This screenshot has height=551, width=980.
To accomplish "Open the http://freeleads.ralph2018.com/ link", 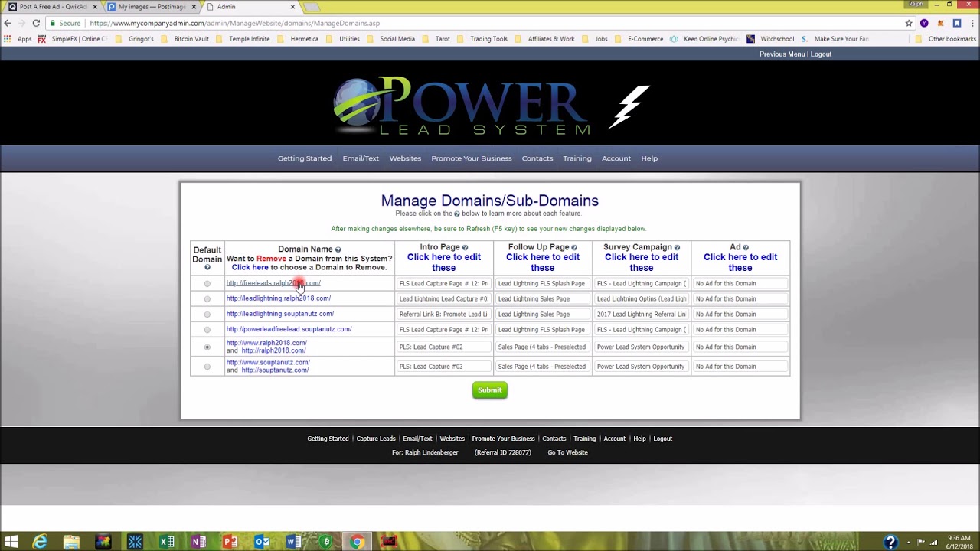I will (x=273, y=283).
